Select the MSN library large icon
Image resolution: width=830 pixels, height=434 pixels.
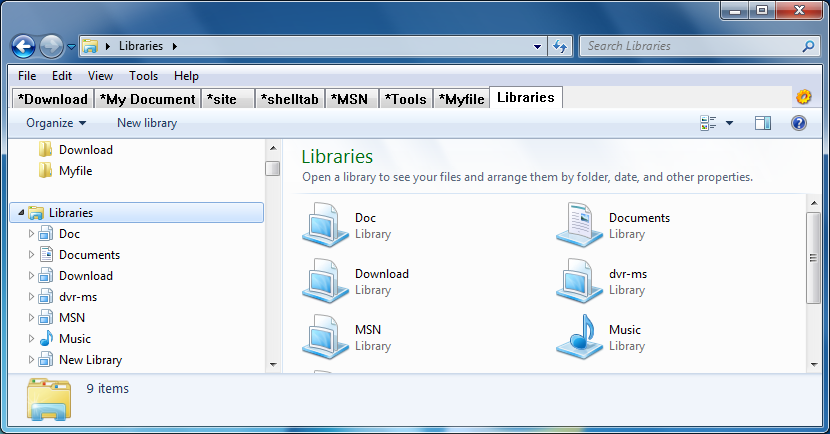click(x=326, y=337)
